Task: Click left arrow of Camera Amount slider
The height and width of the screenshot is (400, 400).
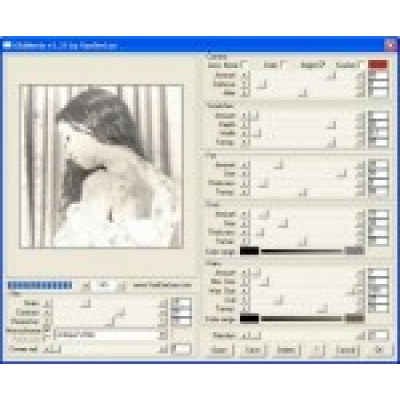Action: coord(245,75)
